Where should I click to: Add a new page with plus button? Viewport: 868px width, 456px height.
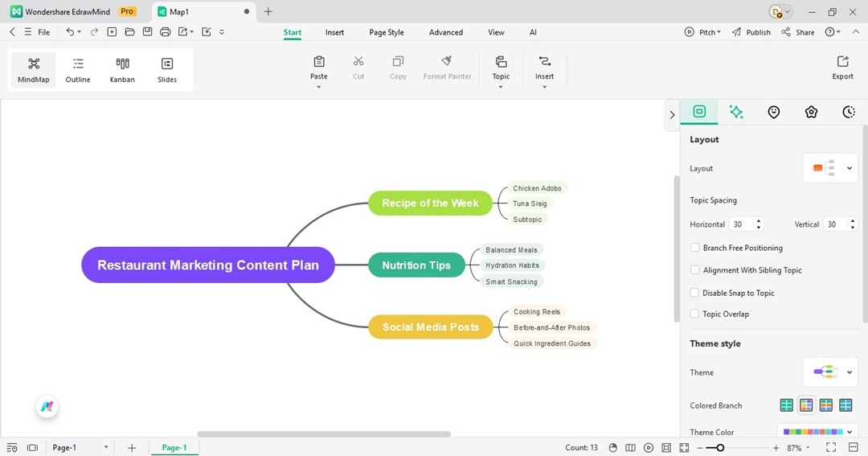tap(132, 448)
